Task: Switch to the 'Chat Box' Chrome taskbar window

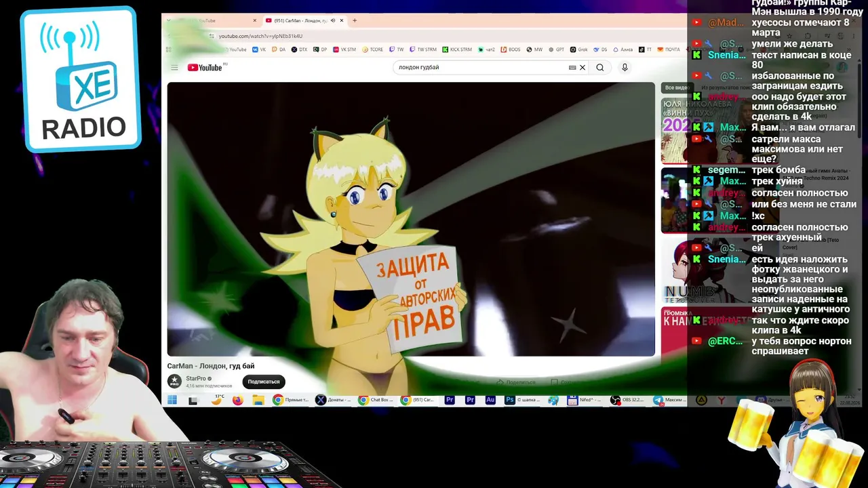Action: click(376, 400)
